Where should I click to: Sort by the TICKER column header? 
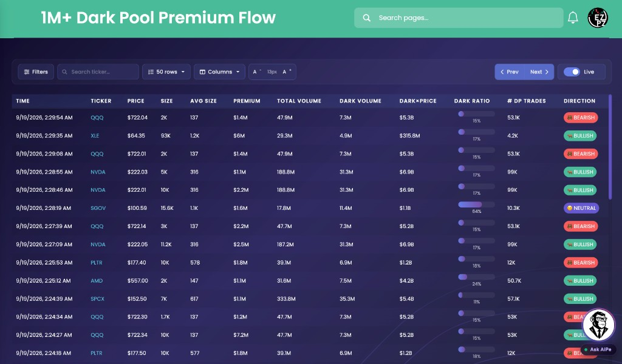point(101,101)
